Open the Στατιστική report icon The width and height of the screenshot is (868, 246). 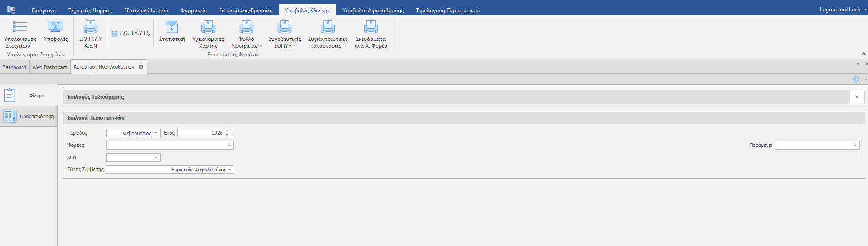172,27
